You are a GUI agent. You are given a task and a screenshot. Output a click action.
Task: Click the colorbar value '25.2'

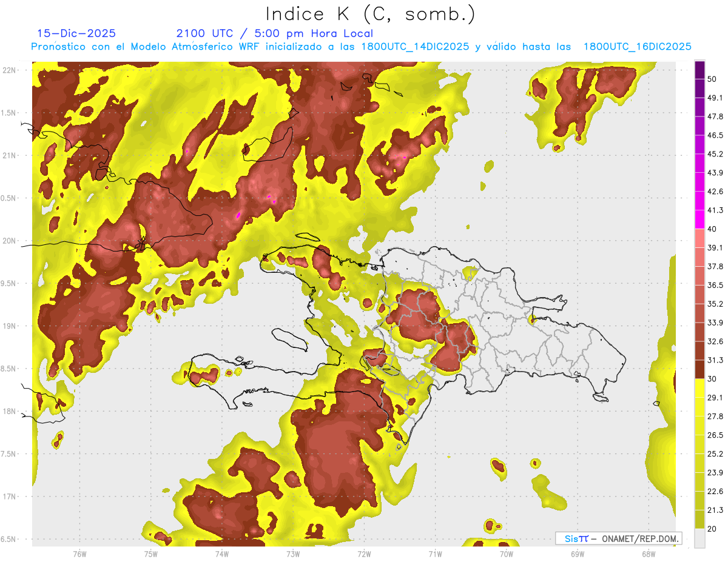coord(715,453)
